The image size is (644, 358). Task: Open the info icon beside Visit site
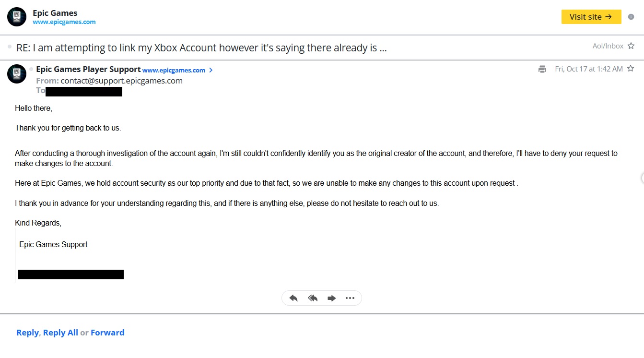631,17
